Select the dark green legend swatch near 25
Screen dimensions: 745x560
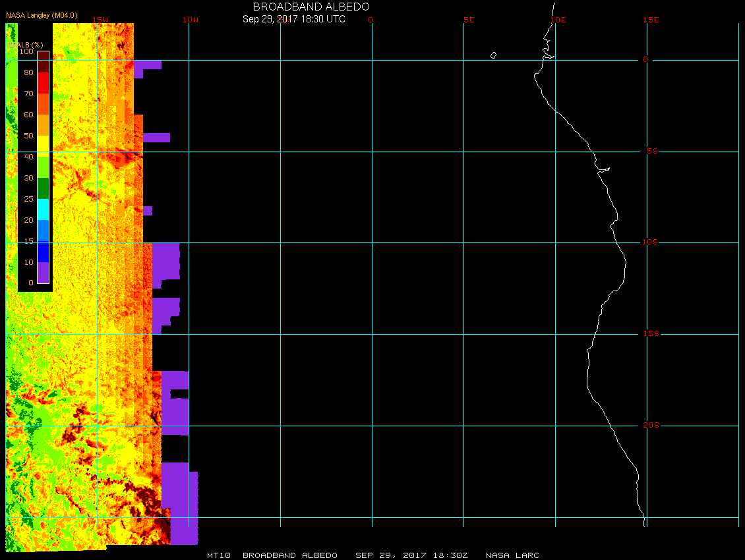tap(43, 188)
